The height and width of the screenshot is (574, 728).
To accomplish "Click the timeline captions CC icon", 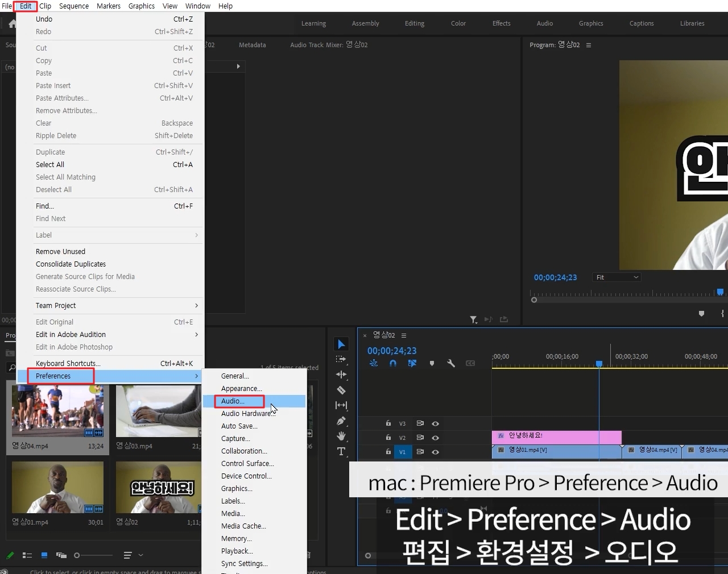I will (x=470, y=363).
